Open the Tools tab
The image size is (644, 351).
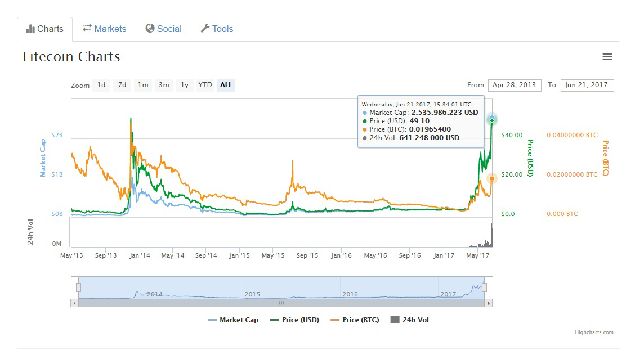click(217, 29)
